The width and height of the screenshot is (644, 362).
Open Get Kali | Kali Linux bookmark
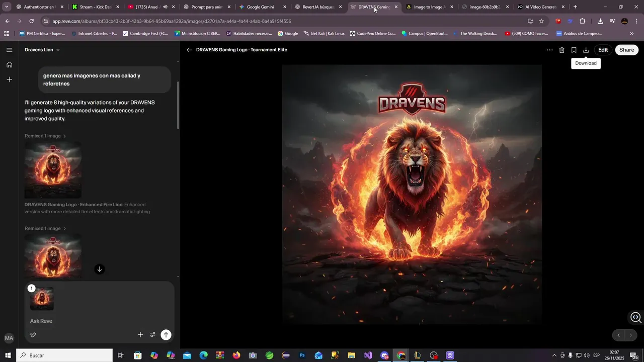324,34
